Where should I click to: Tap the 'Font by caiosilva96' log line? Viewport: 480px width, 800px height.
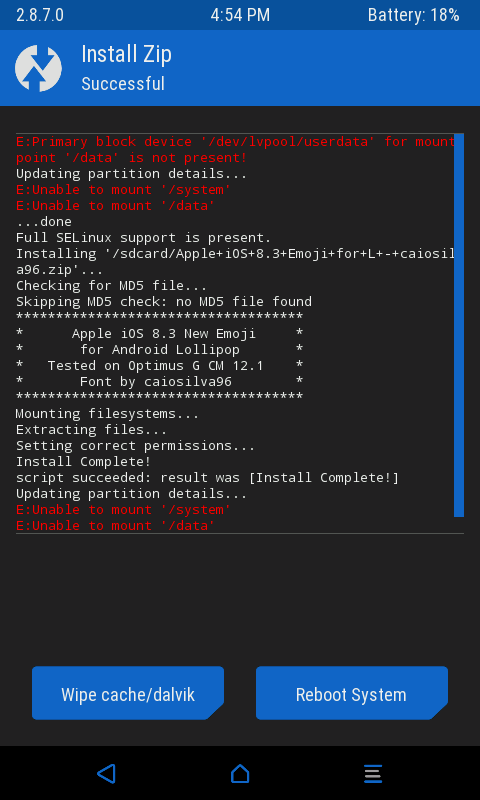tap(160, 381)
